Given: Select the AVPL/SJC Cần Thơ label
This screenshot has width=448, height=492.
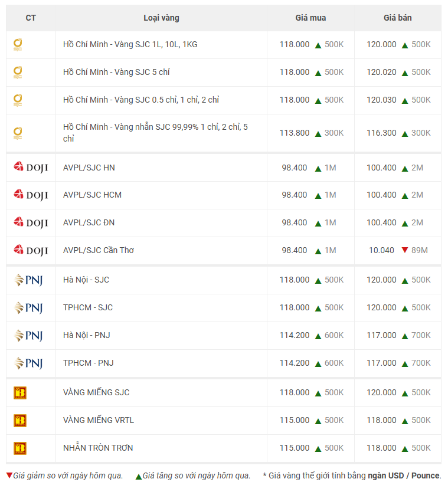Looking at the screenshot, I should (x=98, y=250).
